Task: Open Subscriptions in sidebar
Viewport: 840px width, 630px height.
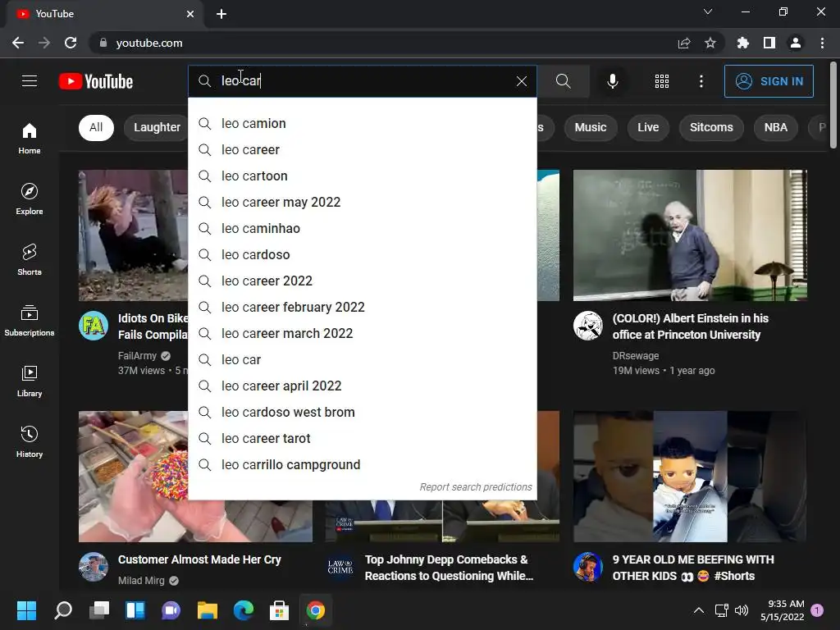Action: point(30,321)
